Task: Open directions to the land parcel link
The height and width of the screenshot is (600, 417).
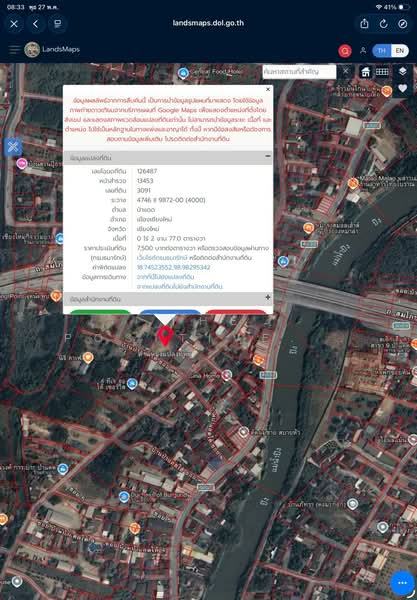Action: (165, 277)
